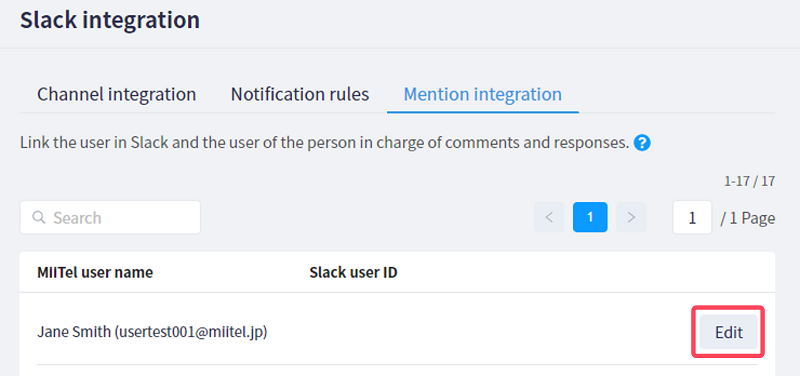The height and width of the screenshot is (376, 800).
Task: Click the Slack user ID column header
Action: click(x=353, y=272)
